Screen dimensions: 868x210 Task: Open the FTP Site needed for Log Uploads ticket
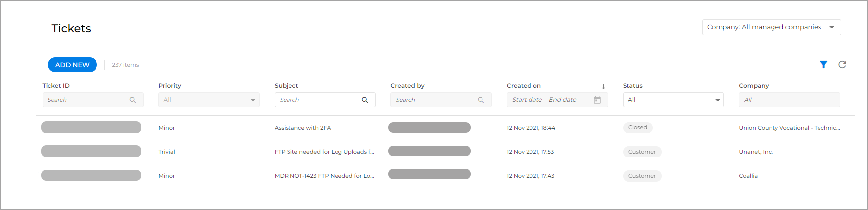[x=324, y=152]
